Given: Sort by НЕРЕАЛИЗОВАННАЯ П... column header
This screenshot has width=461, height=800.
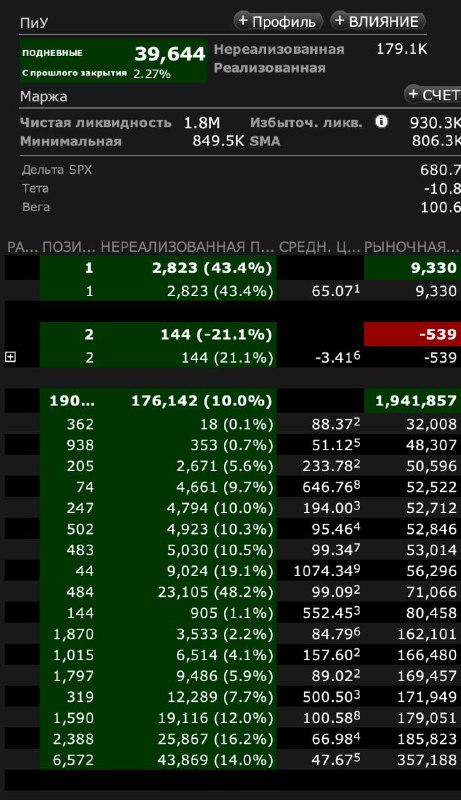Looking at the screenshot, I should pyautogui.click(x=187, y=247).
